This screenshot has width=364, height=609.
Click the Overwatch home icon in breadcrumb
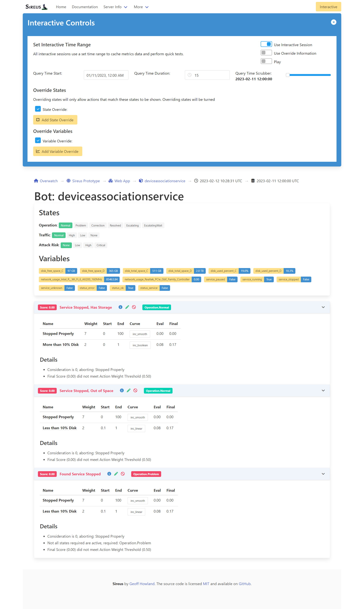click(x=36, y=181)
